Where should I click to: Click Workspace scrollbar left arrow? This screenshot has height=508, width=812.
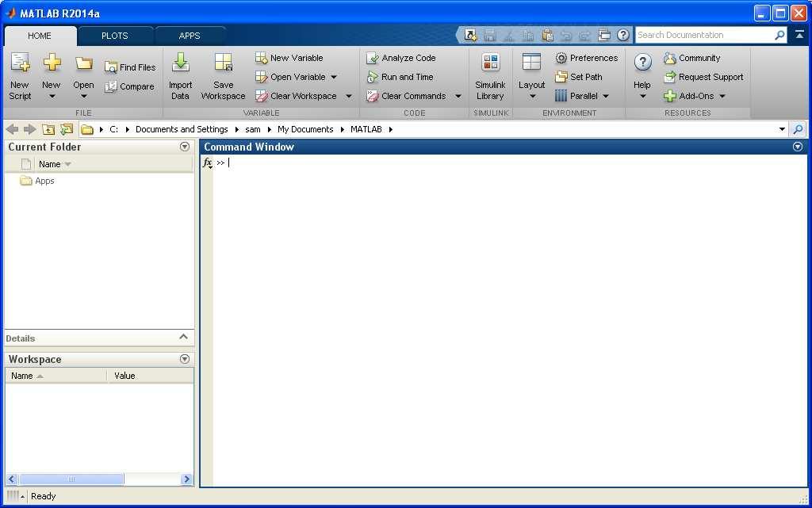tap(12, 479)
